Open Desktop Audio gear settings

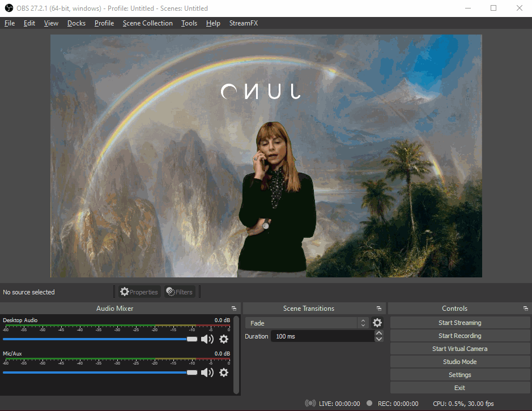click(x=224, y=339)
